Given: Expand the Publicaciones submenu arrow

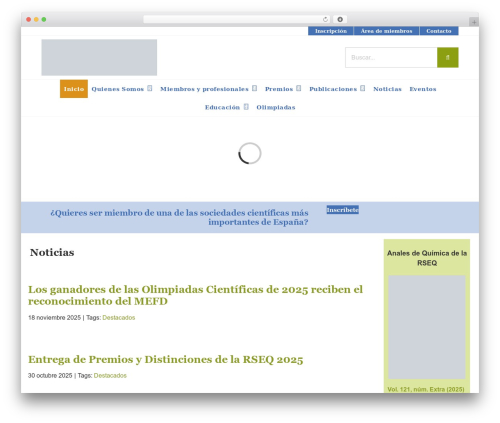Looking at the screenshot, I should (x=363, y=88).
